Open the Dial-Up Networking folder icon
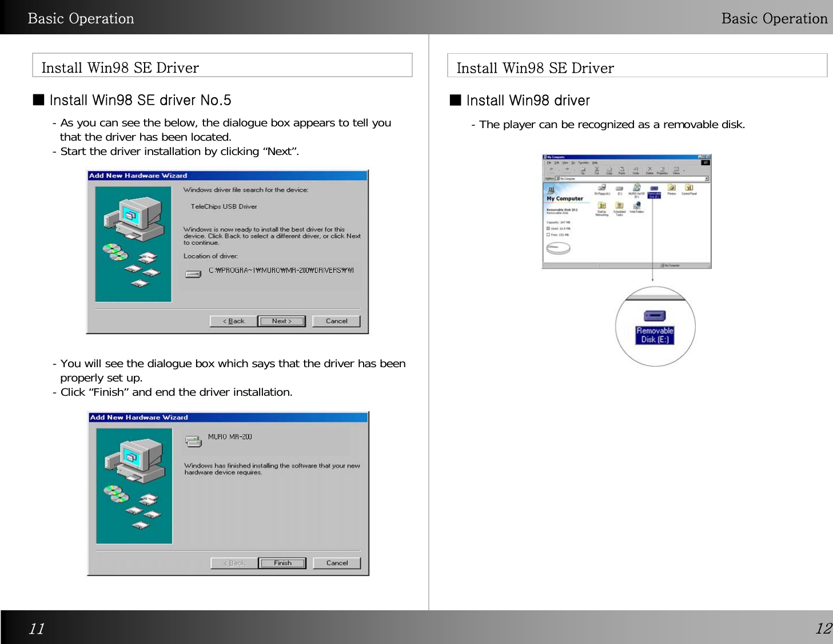Viewport: 833px width, 644px height. coord(602,208)
